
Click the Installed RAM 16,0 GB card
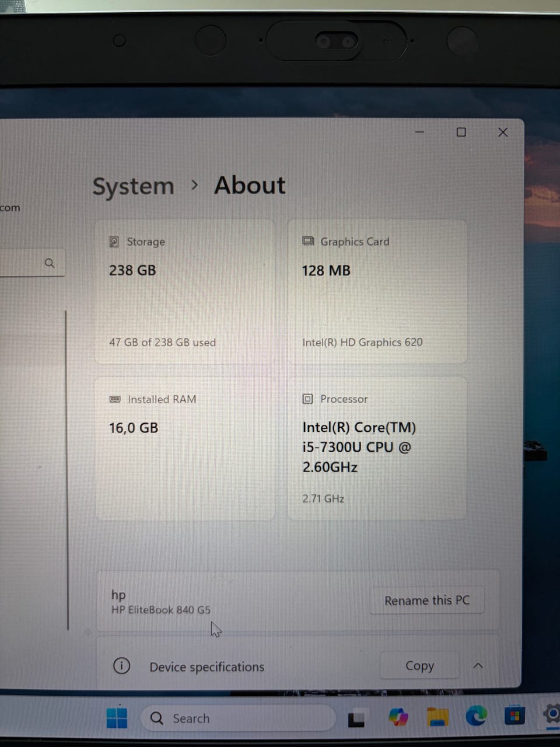tap(185, 448)
